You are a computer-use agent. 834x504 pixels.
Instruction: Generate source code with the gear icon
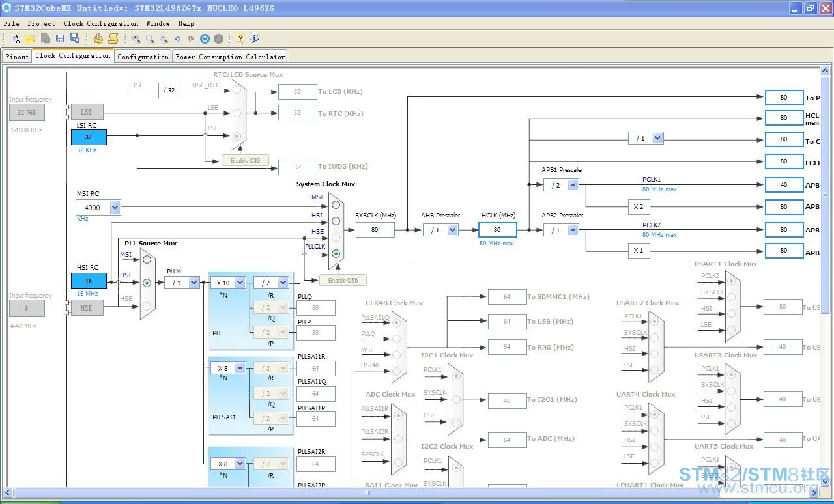point(98,38)
